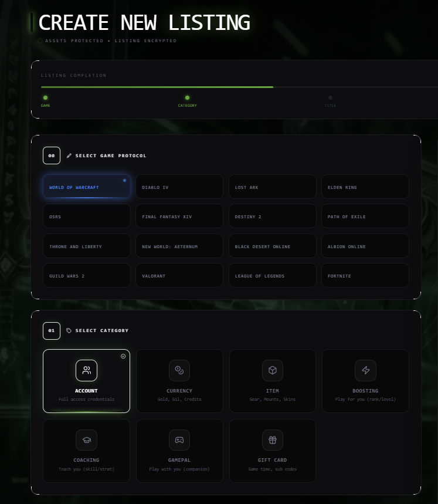Select Guild Wars 2 option
This screenshot has width=438, height=504.
87,275
